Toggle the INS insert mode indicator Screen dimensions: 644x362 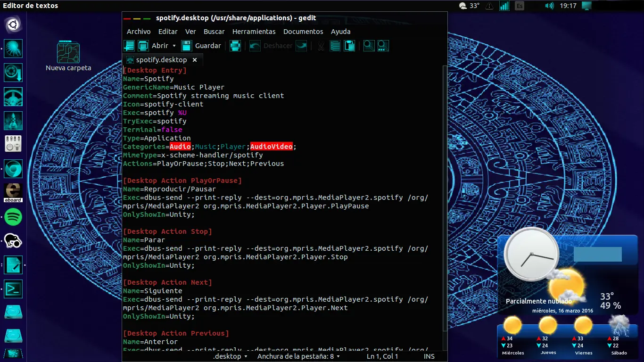pyautogui.click(x=429, y=356)
